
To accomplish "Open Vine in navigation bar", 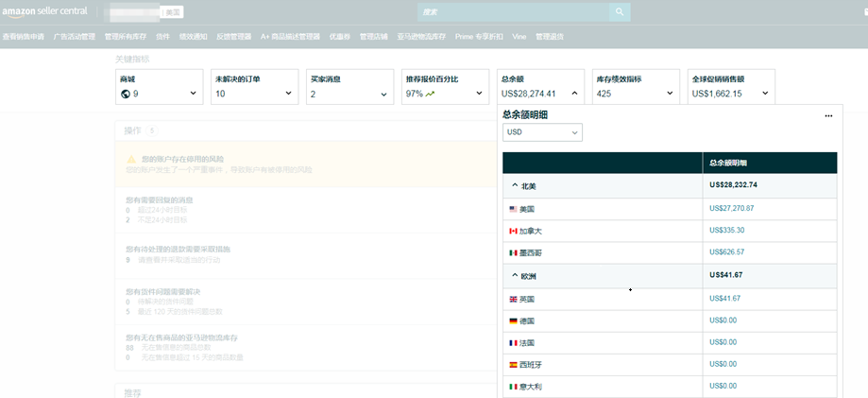I will [519, 37].
